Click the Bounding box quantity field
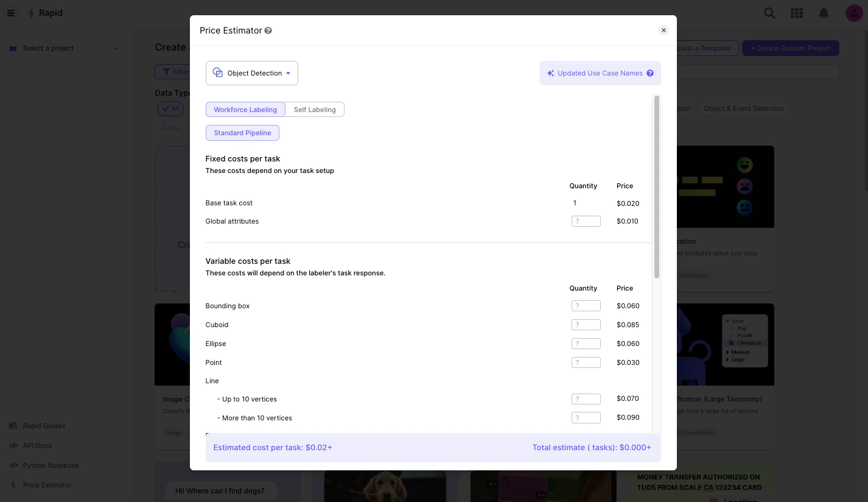868x502 pixels. (x=586, y=306)
